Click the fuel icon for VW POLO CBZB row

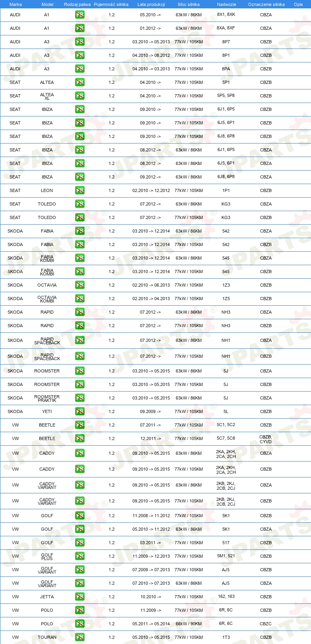pos(80,610)
